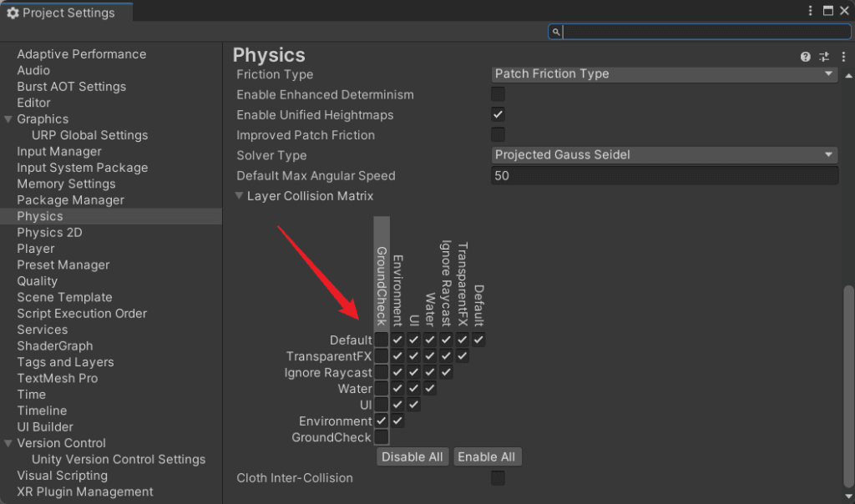The image size is (855, 504).
Task: Toggle UI vs Environment collision checkbox
Action: pyautogui.click(x=397, y=405)
